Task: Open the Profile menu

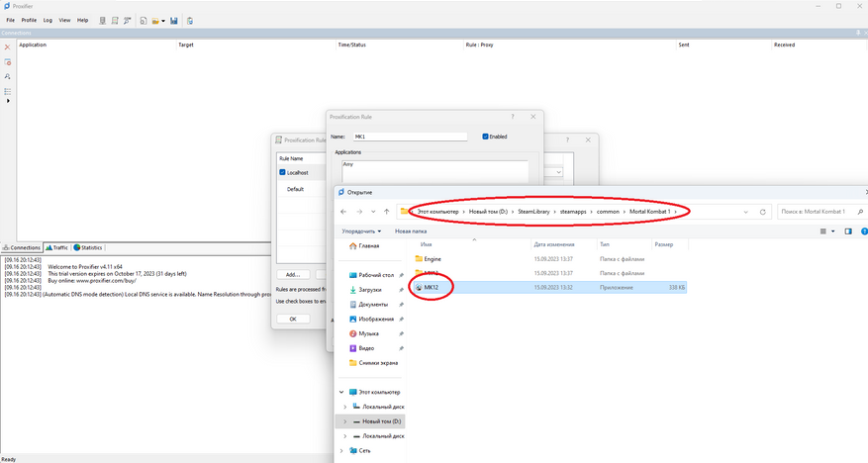Action: [x=29, y=21]
